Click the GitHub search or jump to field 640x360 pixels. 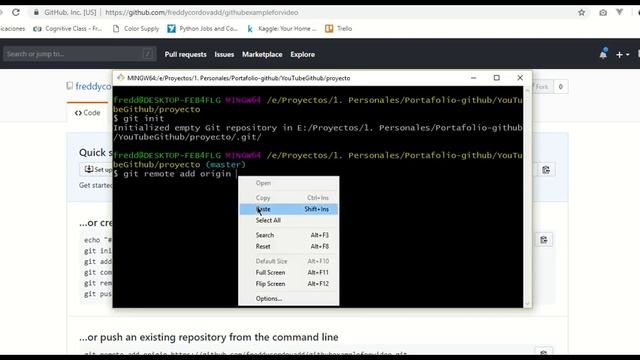point(79,54)
